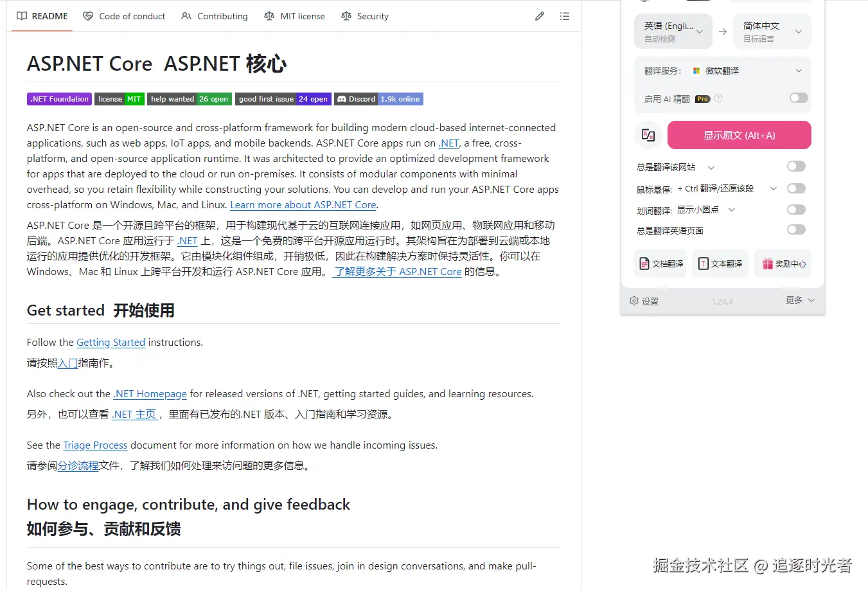Open 奖励中心 reward center
Viewport: 868px width, 590px height.
click(x=783, y=264)
